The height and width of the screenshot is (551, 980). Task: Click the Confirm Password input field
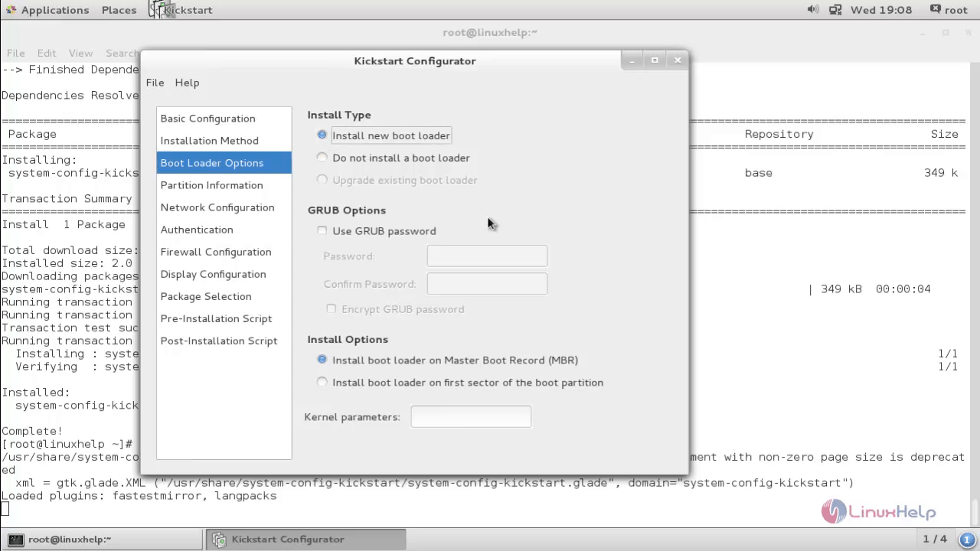487,284
